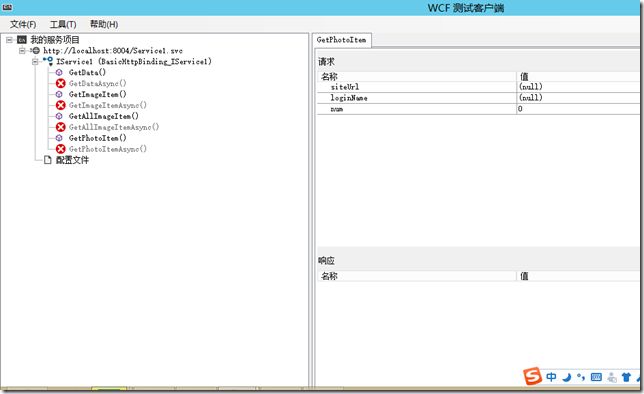Open the 帮助(H) menu
Screen dimensions: 644x394
pos(104,24)
